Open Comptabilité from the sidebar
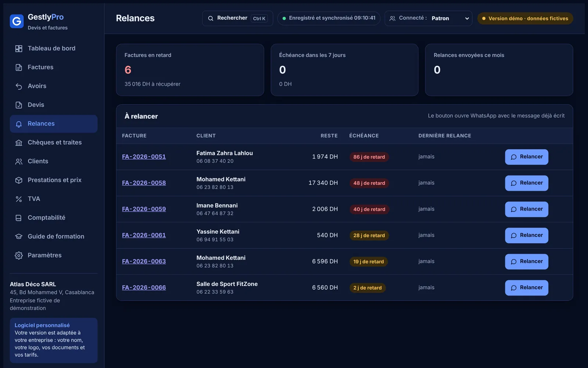 point(54,218)
